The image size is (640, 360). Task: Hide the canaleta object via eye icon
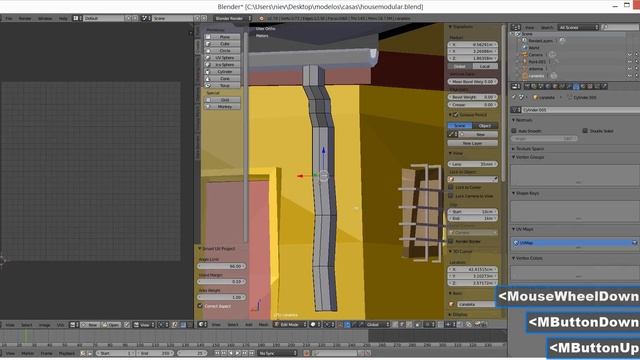[x=630, y=76]
